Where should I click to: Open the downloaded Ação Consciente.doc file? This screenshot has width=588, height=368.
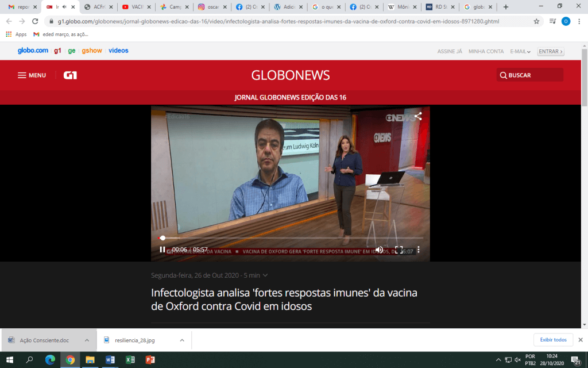(44, 340)
